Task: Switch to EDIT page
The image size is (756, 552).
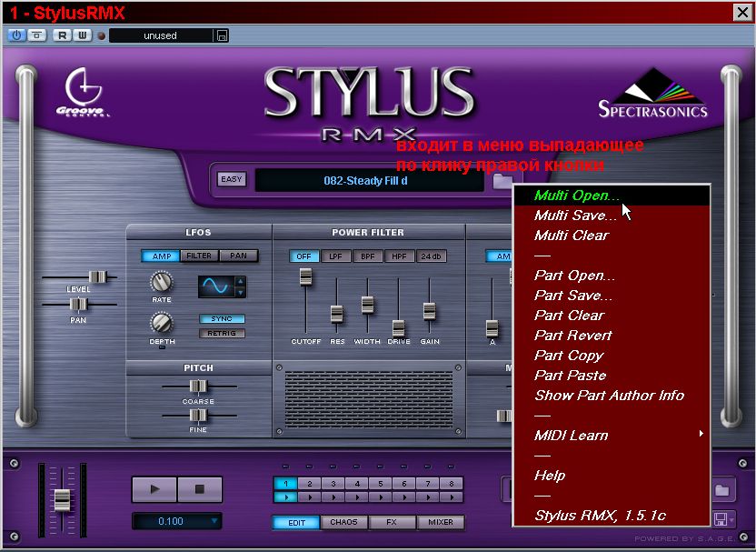Action: pyautogui.click(x=296, y=523)
